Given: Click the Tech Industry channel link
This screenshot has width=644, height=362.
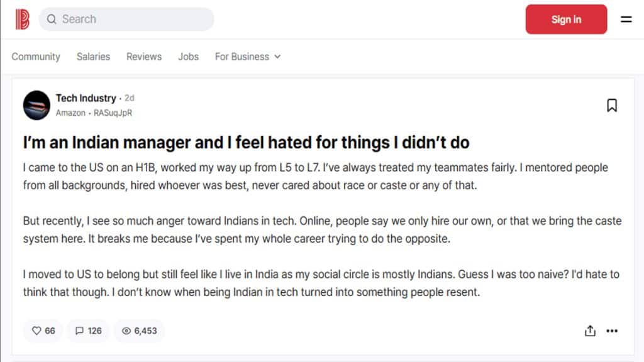Looking at the screenshot, I should click(x=86, y=98).
